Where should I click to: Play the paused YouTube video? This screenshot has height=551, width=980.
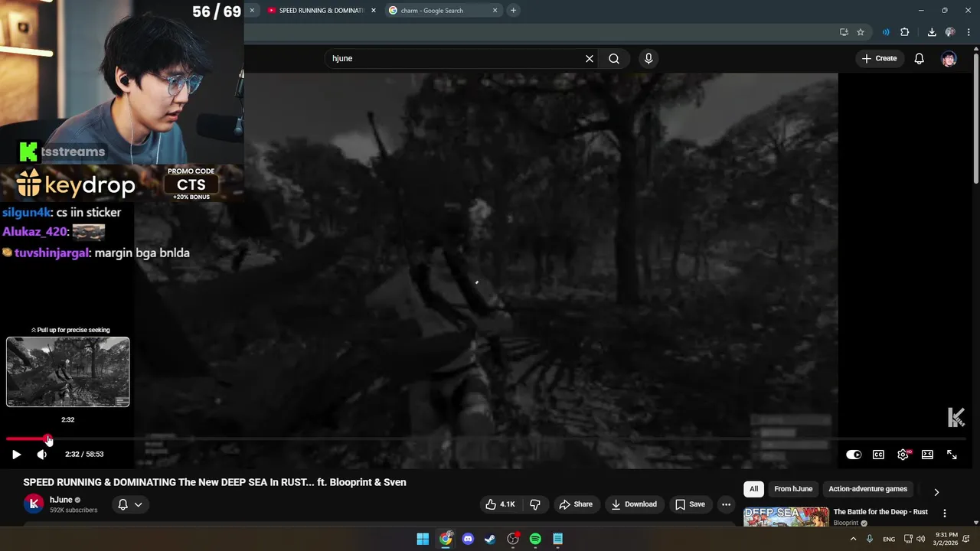click(16, 455)
